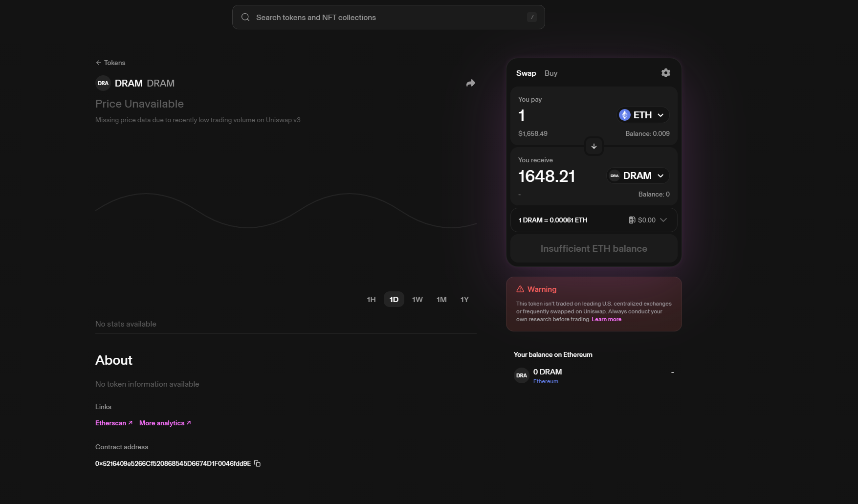
Task: Select the Swap tab
Action: 526,73
